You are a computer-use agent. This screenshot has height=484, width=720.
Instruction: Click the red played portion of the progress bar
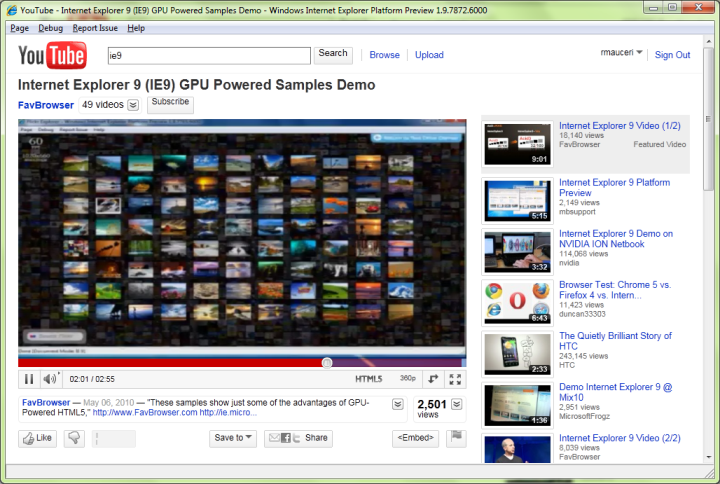tap(170, 363)
